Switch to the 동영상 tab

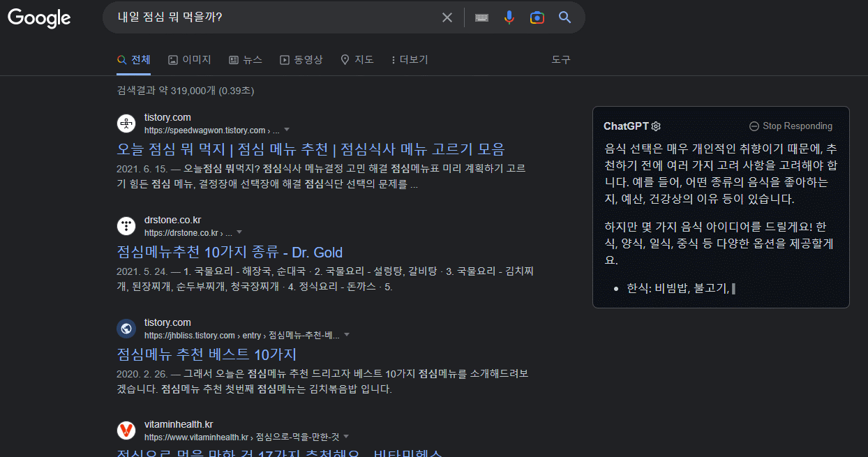301,60
